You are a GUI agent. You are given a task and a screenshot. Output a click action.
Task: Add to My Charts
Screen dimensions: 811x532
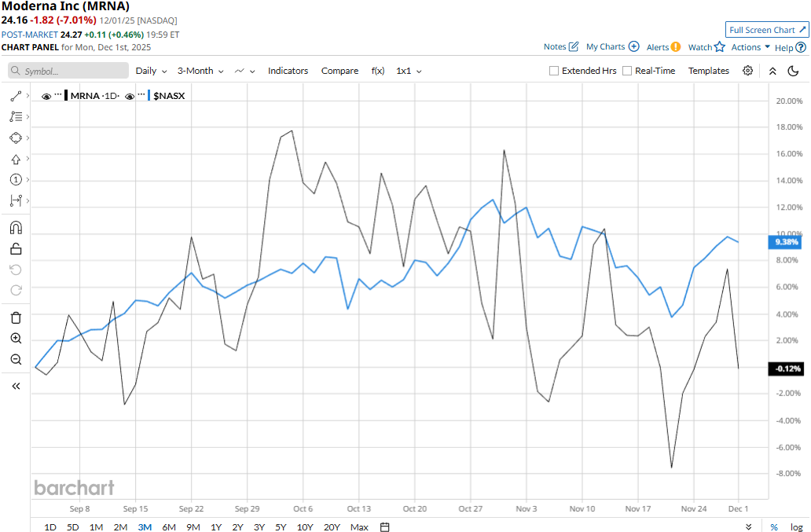click(612, 46)
